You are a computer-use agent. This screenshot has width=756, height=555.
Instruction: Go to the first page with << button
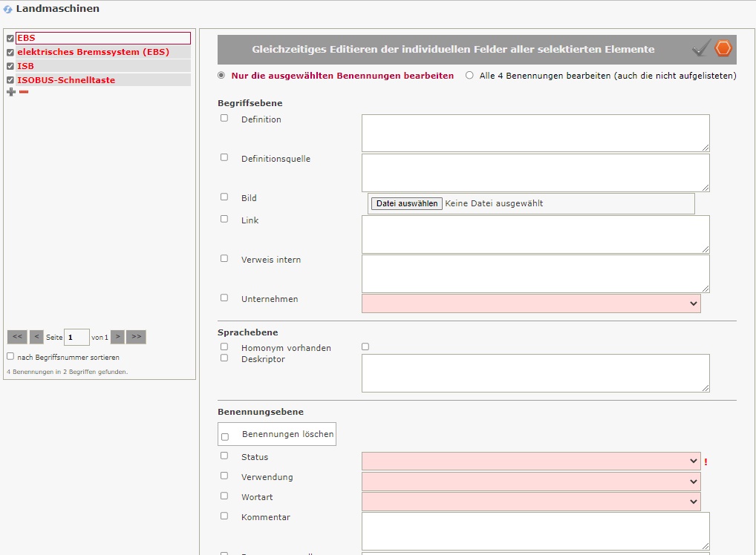click(17, 337)
